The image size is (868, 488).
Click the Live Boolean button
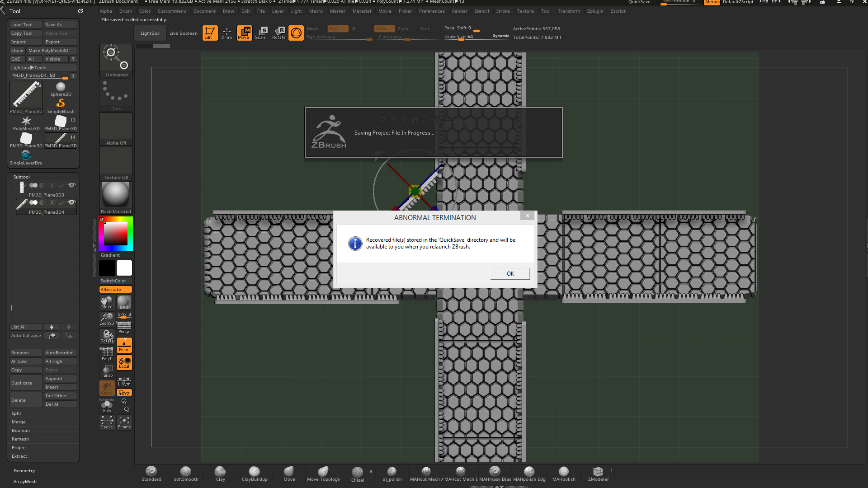click(183, 33)
